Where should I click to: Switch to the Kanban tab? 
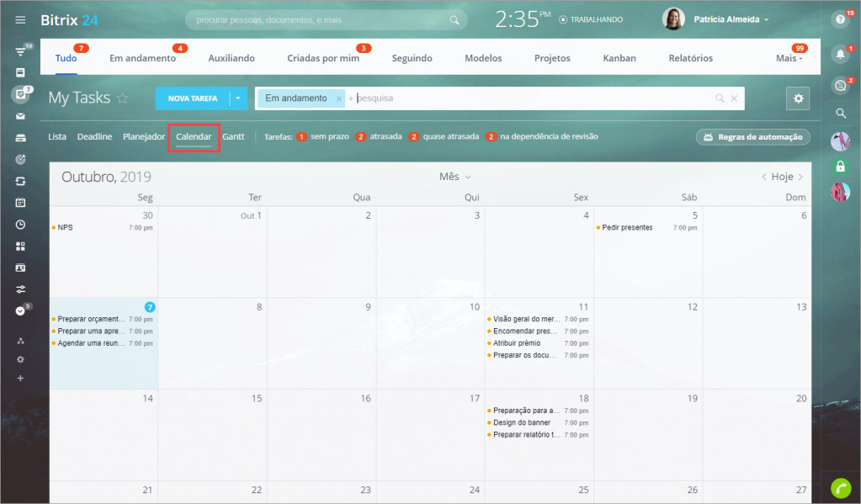[619, 58]
